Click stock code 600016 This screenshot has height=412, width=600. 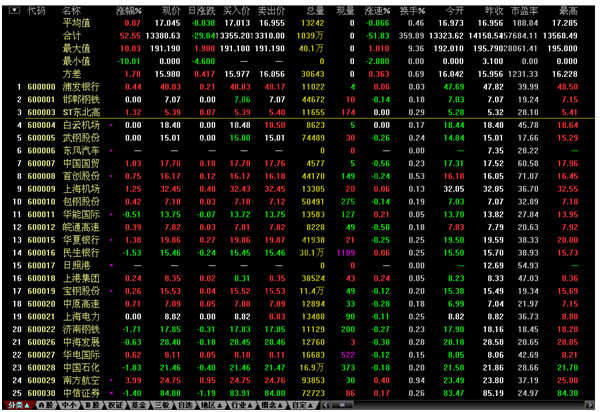(x=41, y=253)
